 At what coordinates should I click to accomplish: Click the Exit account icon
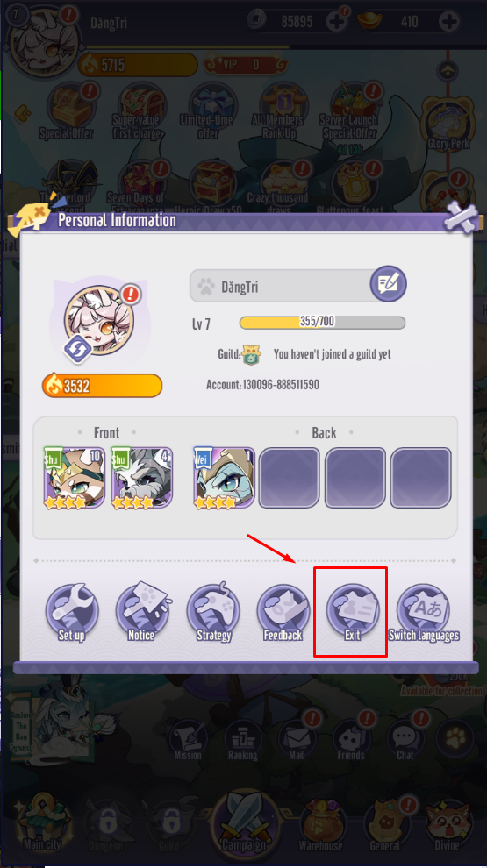click(x=353, y=612)
